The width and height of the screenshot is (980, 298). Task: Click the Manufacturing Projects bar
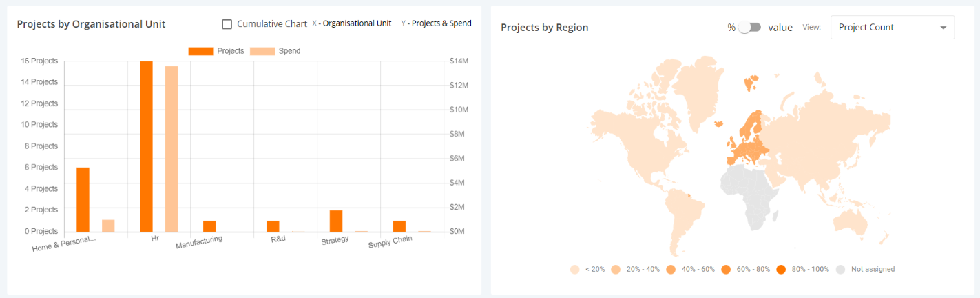[209, 226]
